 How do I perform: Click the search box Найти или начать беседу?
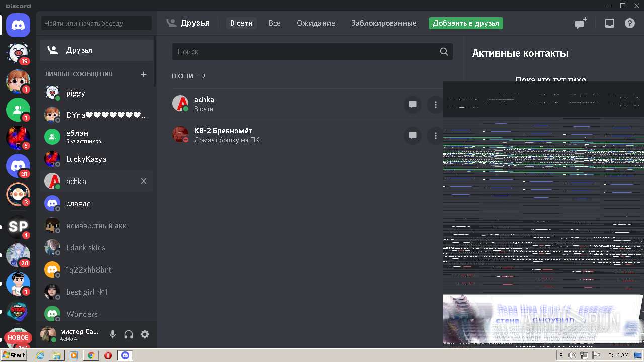(x=96, y=23)
